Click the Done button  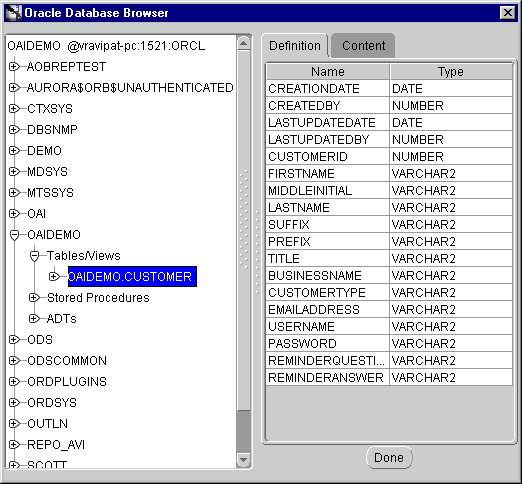tap(389, 458)
